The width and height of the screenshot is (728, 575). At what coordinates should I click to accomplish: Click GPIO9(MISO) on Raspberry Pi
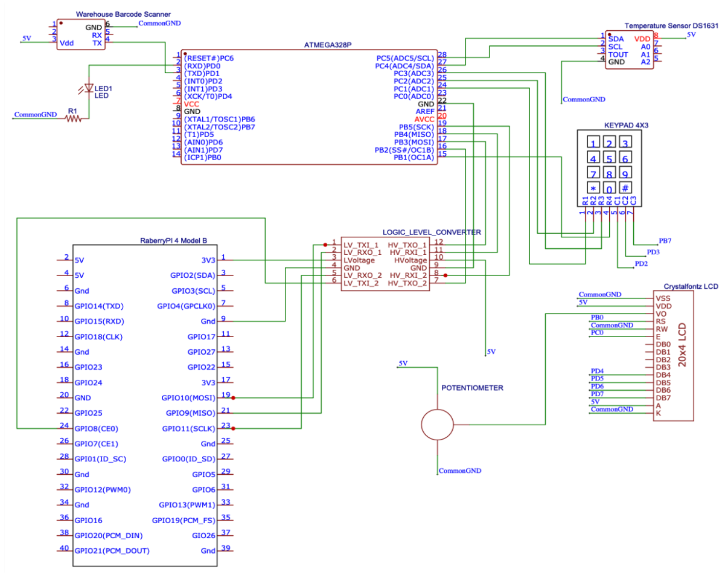[190, 413]
